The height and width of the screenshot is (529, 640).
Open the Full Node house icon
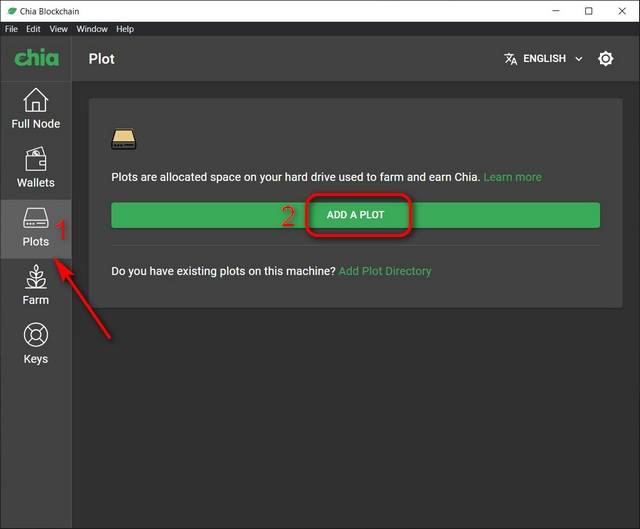(36, 100)
